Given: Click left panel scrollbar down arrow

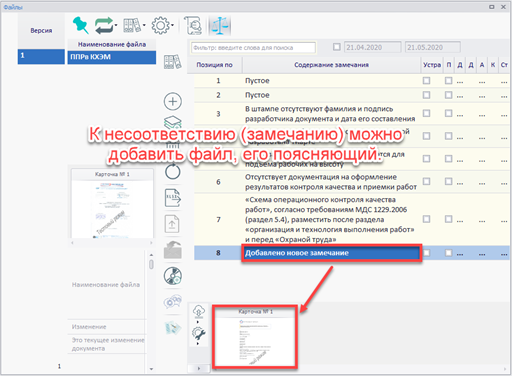Looking at the screenshot, I should click(x=151, y=369).
